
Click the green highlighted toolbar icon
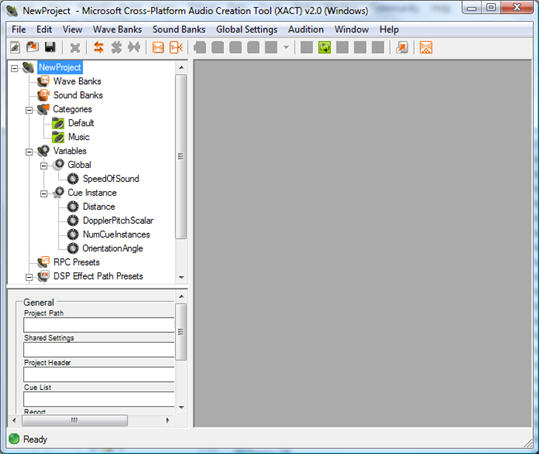pos(324,47)
